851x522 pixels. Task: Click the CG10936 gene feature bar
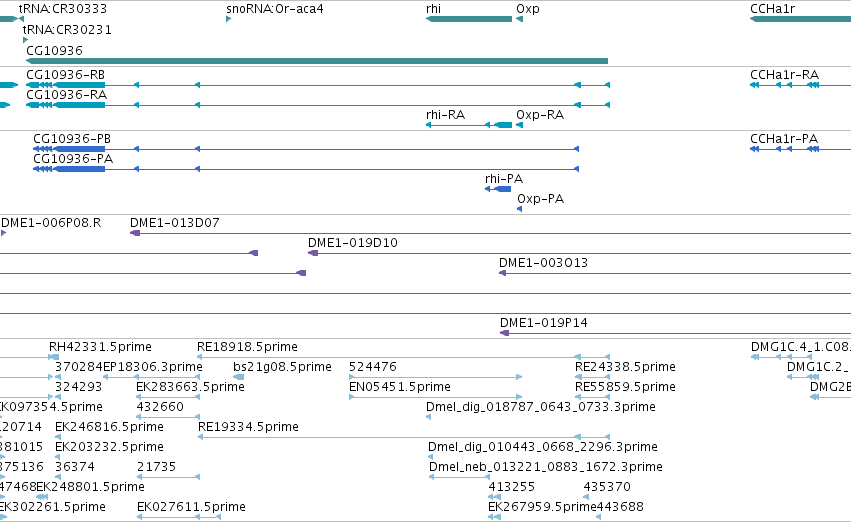tap(317, 61)
